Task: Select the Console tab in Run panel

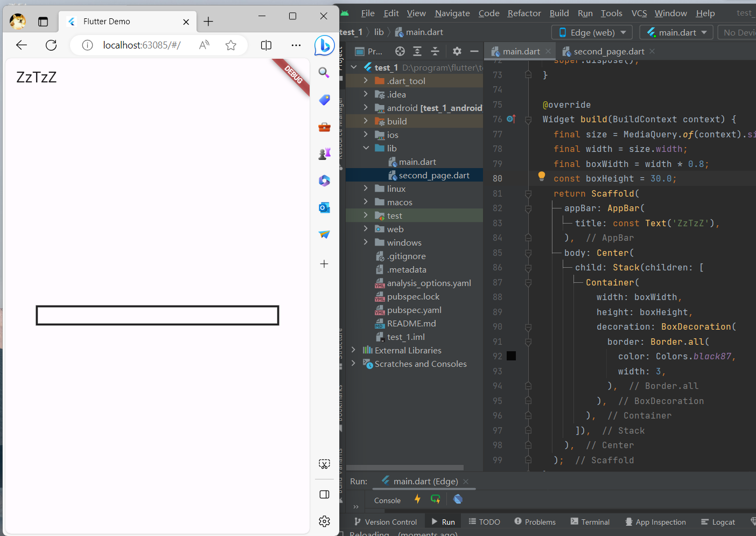Action: tap(387, 500)
